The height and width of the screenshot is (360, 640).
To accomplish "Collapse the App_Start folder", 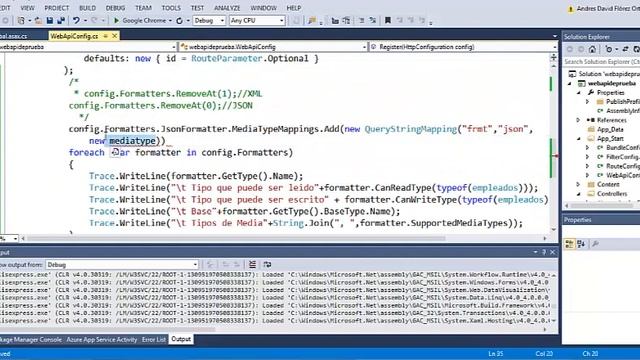I will tap(578, 139).
